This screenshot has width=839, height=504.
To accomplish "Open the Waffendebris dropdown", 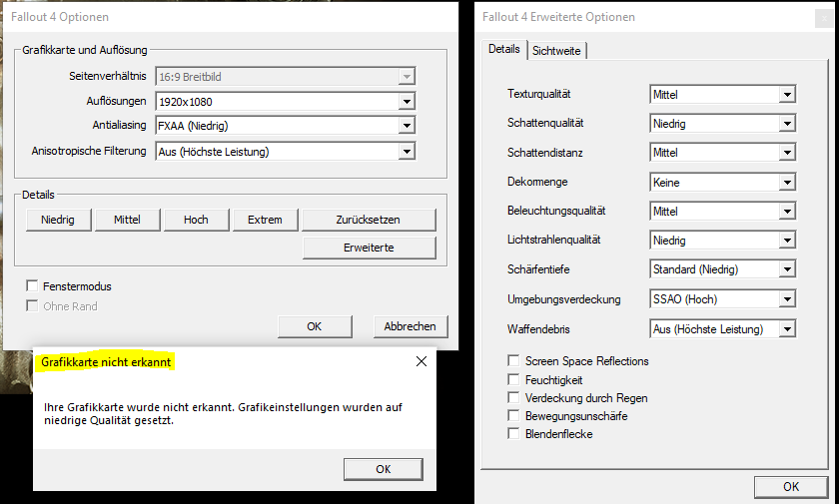I will click(x=722, y=328).
